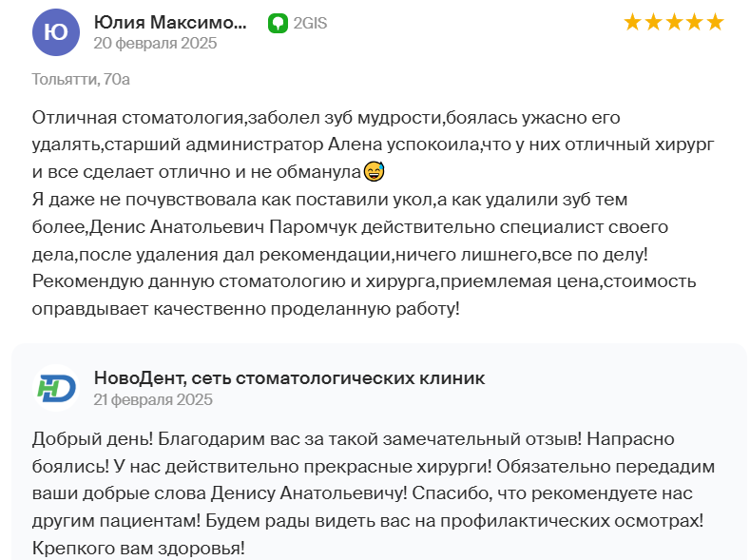Click the purple "Ю" reviewer avatar
Viewport: 750px width, 560px height.
(56, 32)
